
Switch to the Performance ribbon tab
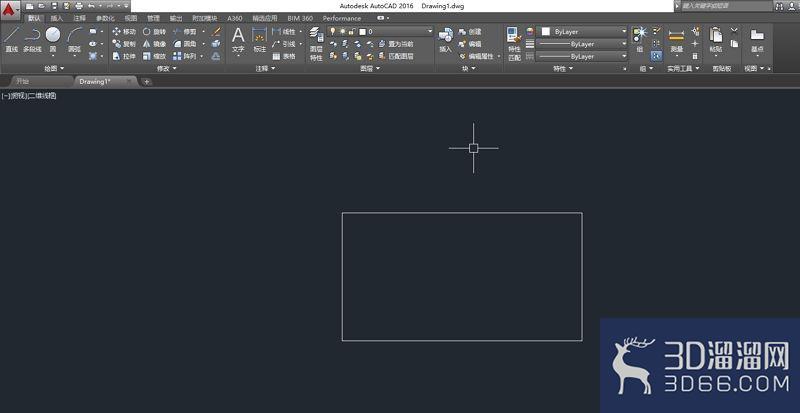click(341, 18)
